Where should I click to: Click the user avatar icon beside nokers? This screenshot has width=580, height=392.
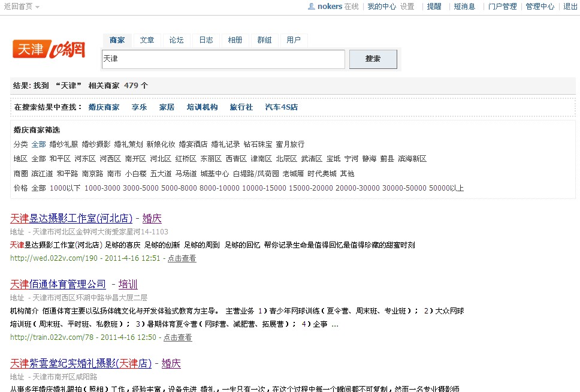tap(312, 6)
